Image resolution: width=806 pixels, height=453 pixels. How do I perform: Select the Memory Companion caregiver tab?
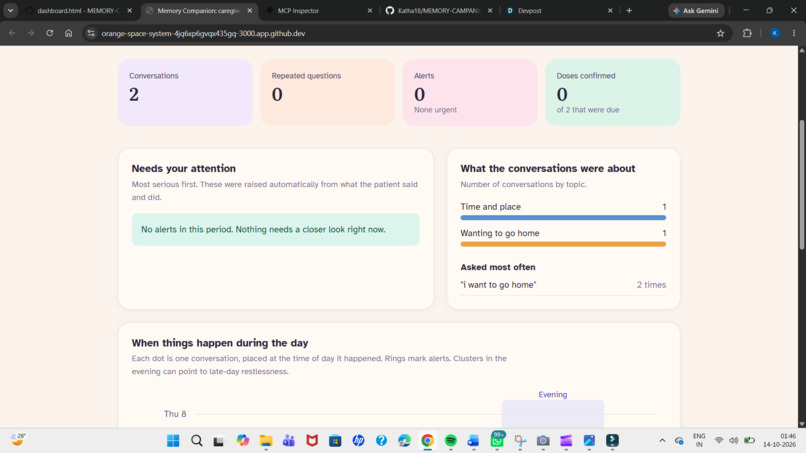198,10
